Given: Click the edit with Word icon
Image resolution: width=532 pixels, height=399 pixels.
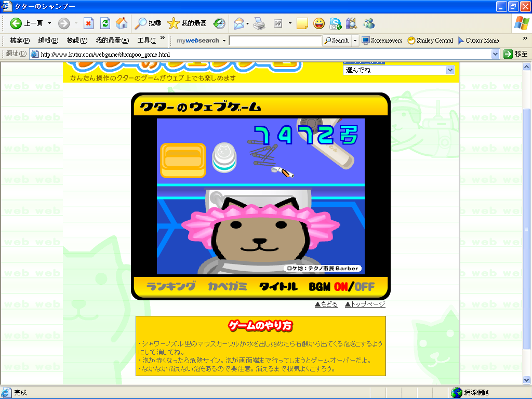Looking at the screenshot, I should 278,23.
